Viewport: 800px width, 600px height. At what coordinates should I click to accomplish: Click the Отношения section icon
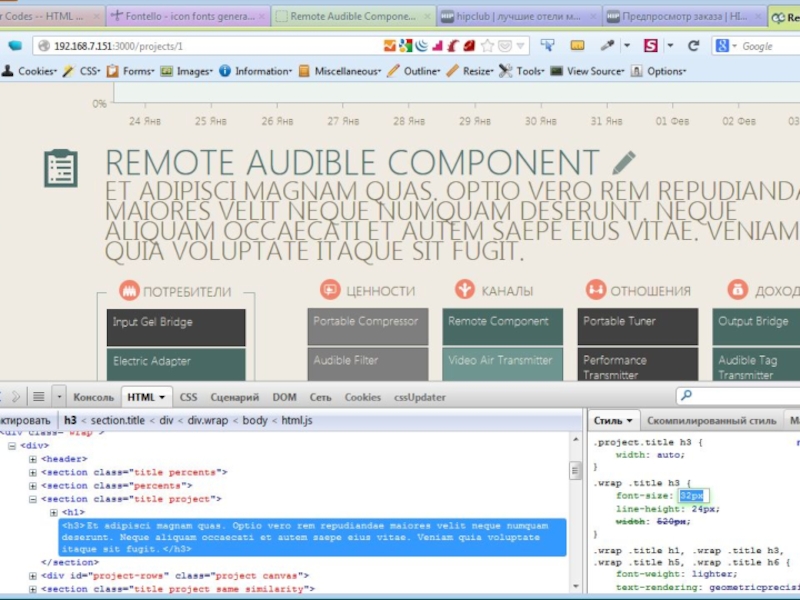(x=596, y=290)
